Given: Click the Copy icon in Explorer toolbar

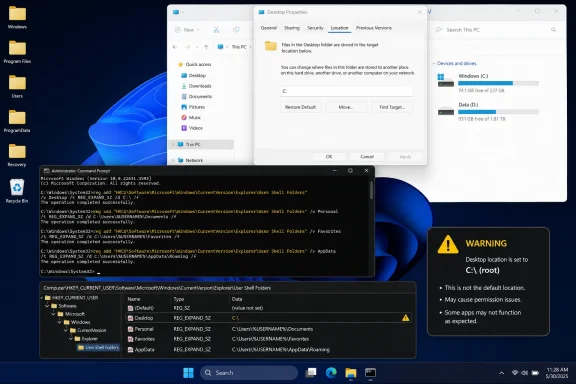Looking at the screenshot, I should click(x=236, y=30).
